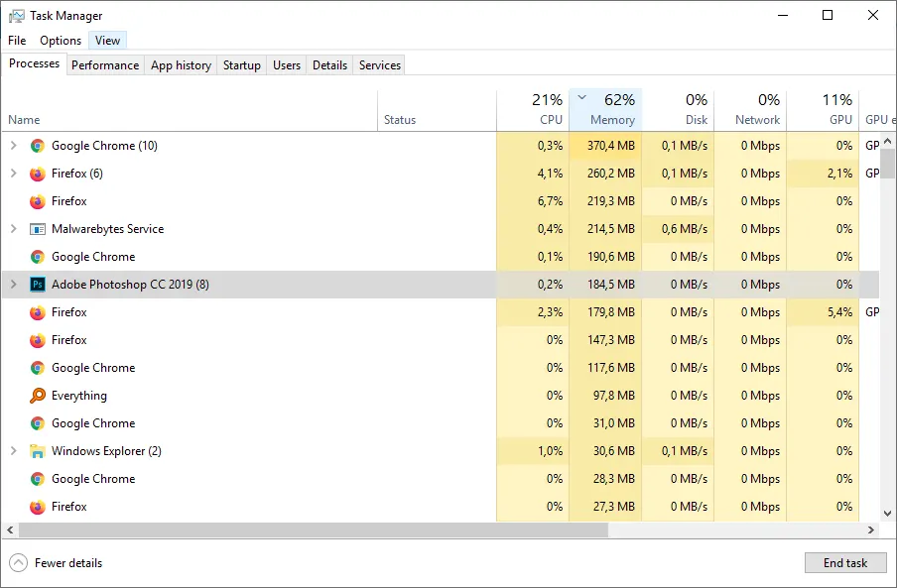Click the End task button

tap(845, 563)
